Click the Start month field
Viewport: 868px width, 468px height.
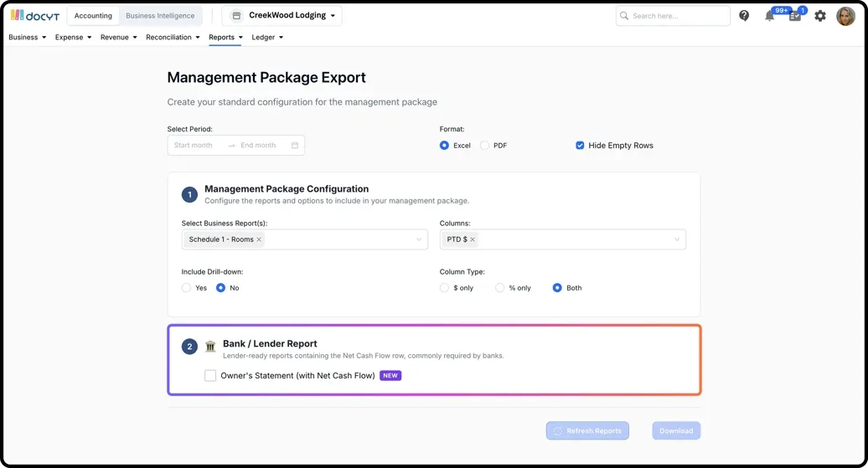coord(194,146)
